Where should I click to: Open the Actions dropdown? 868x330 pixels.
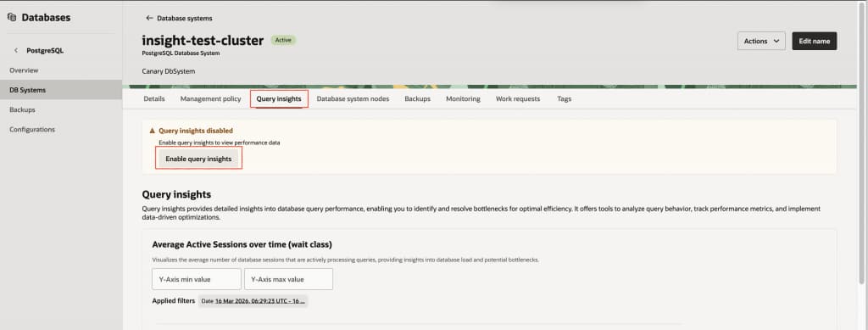[x=761, y=41]
